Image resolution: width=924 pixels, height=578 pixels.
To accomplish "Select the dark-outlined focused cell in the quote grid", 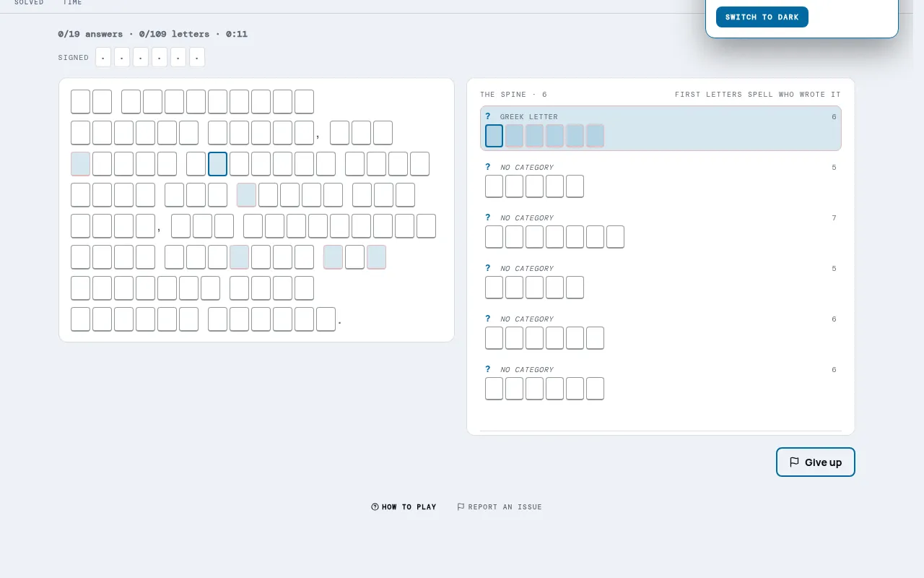I will click(218, 164).
